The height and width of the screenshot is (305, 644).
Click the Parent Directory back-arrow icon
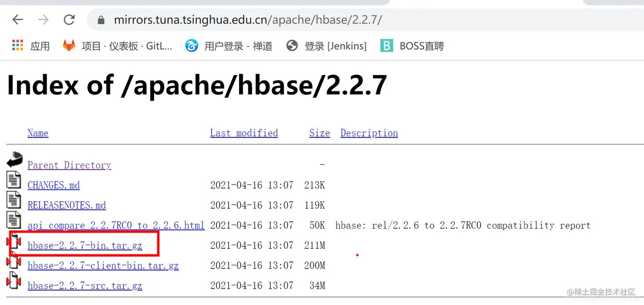pyautogui.click(x=14, y=159)
